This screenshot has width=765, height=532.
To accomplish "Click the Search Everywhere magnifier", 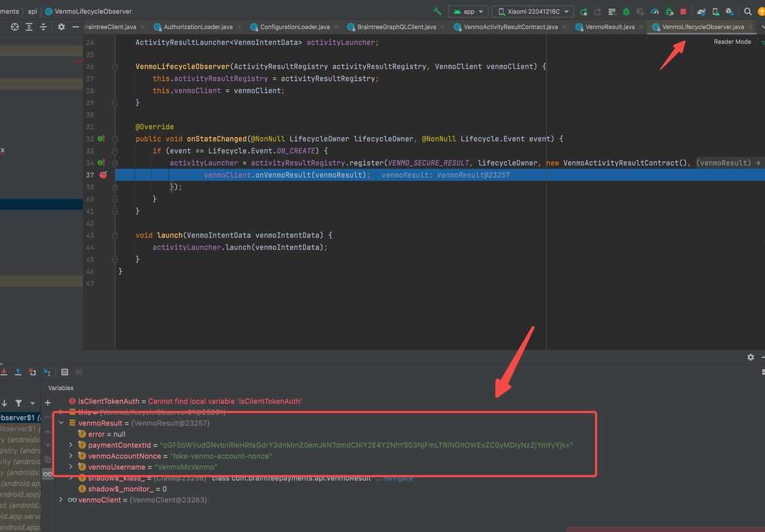I will pos(748,11).
